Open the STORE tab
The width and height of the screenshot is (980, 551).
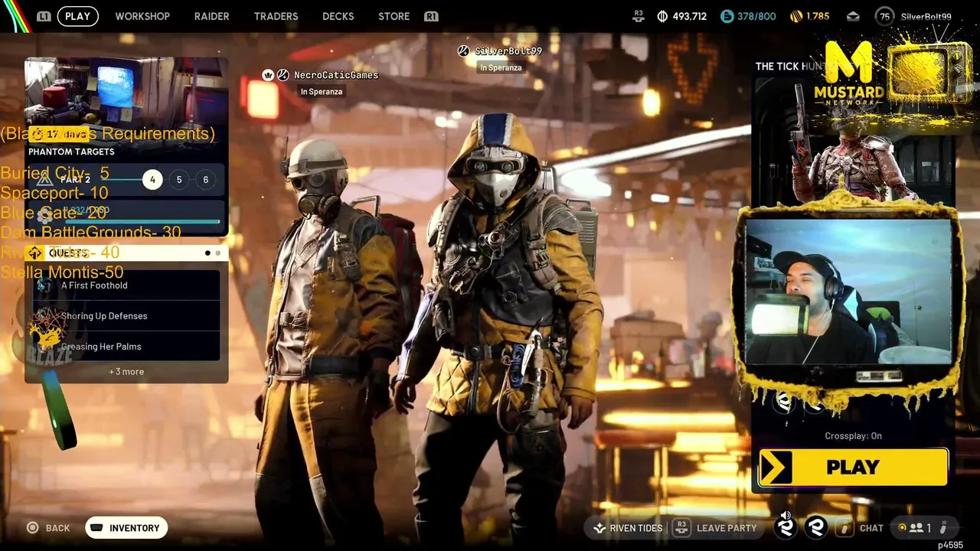394,16
